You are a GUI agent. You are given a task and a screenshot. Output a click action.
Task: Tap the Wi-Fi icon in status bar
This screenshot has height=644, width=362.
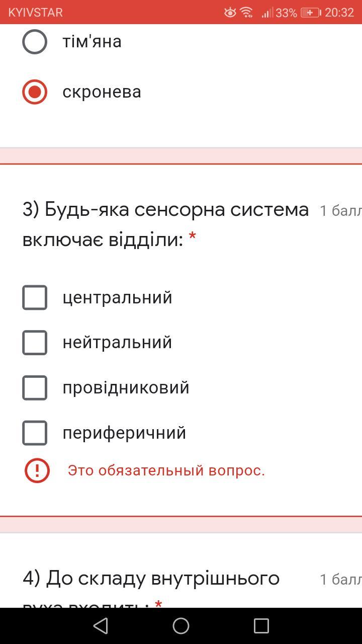tap(246, 12)
